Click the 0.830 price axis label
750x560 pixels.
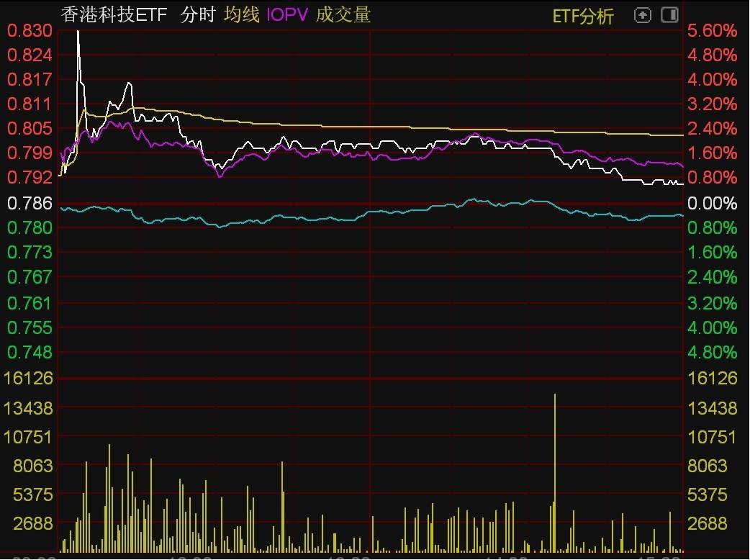(30, 31)
